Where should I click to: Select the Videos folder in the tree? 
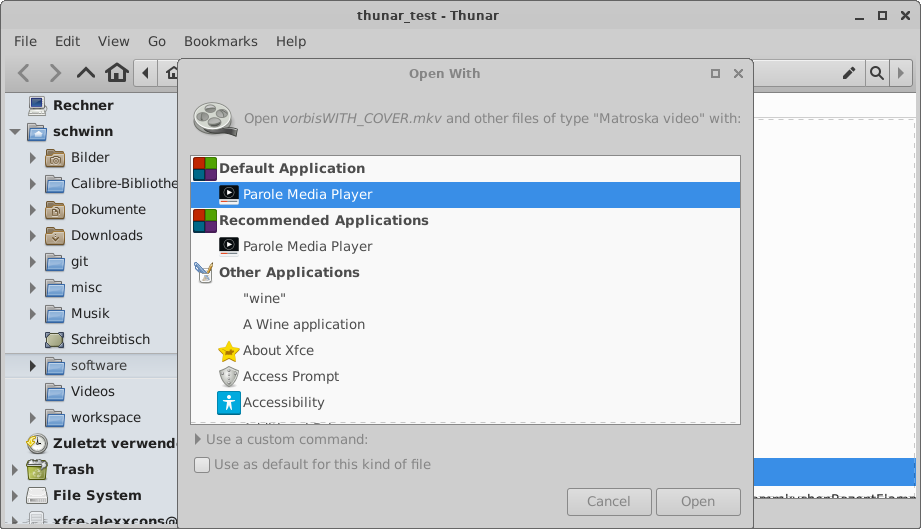click(93, 392)
